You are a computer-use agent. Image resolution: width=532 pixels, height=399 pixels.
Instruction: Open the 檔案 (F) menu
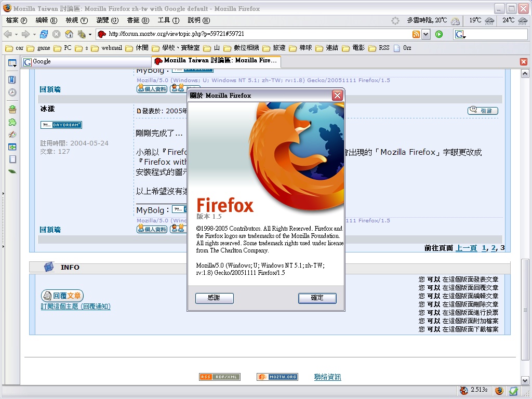point(16,20)
